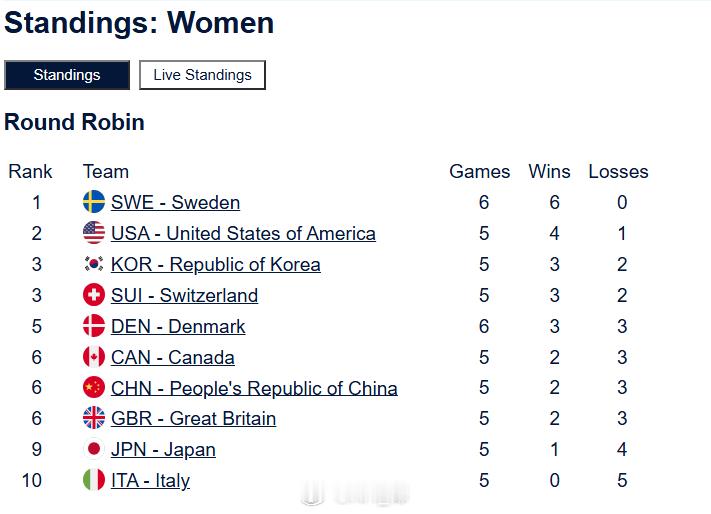The height and width of the screenshot is (514, 711).
Task: Open USA - United States of America link
Action: click(x=243, y=234)
